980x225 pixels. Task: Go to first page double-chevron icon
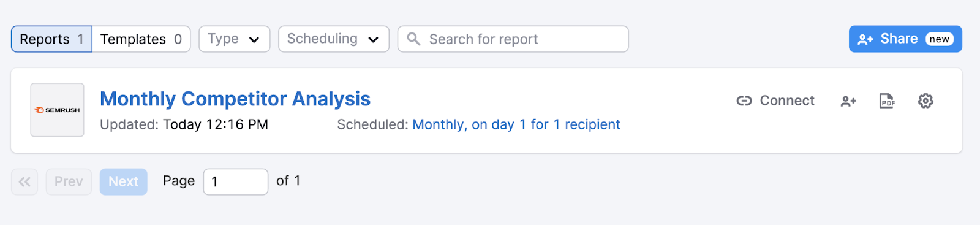tap(24, 181)
